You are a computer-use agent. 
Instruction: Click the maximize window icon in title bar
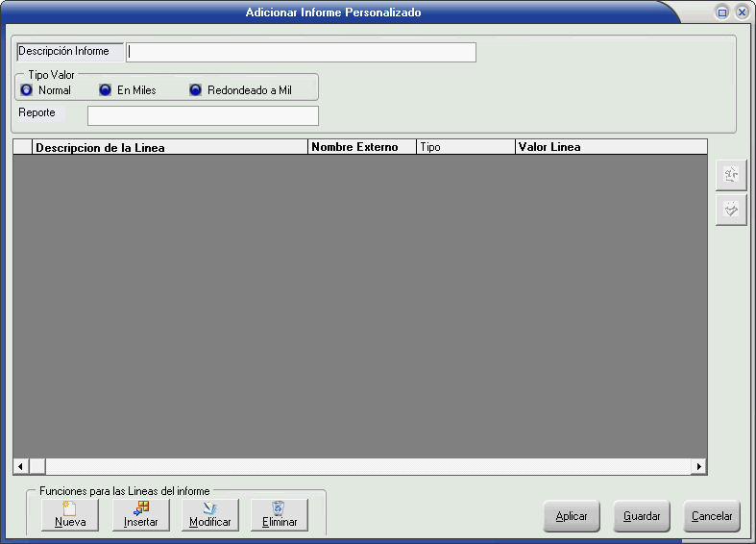722,12
